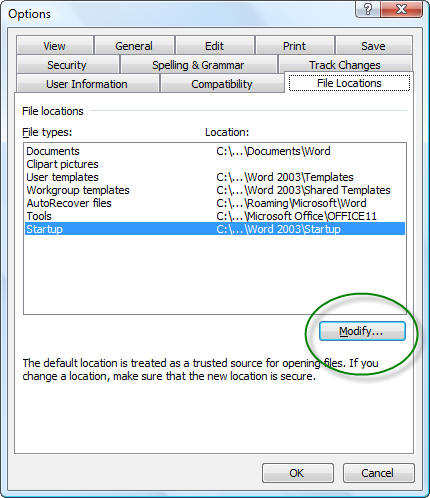Screen dimensions: 430x498
Task: Open the View tab
Action: tap(55, 46)
